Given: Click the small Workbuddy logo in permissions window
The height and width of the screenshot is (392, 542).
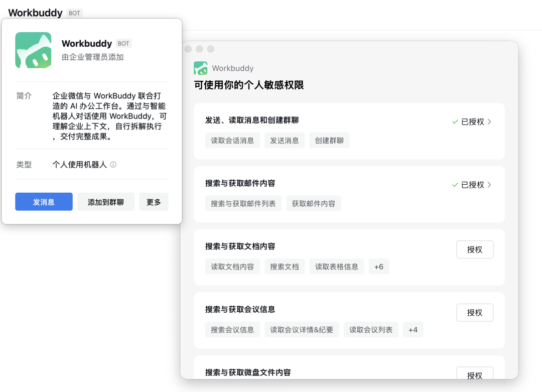Looking at the screenshot, I should [x=200, y=68].
